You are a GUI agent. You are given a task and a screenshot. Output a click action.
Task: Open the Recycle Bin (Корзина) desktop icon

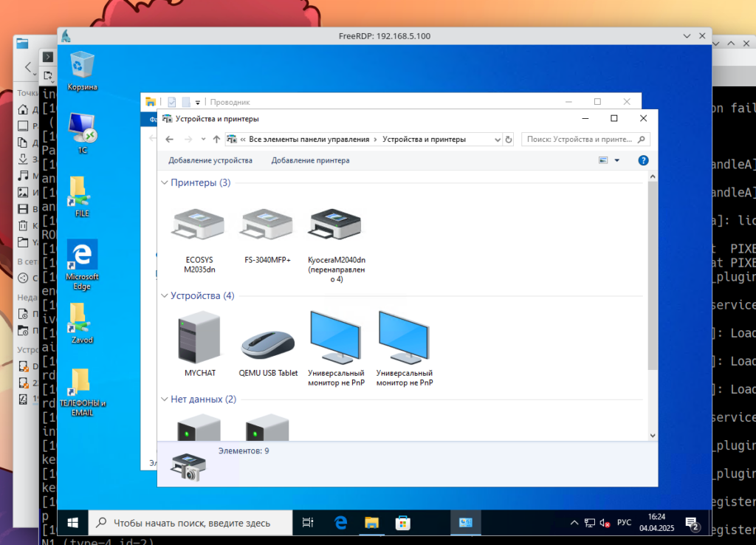point(82,66)
